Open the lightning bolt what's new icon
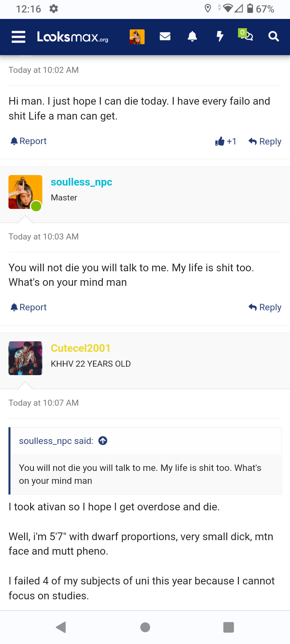290x644 pixels. tap(220, 37)
